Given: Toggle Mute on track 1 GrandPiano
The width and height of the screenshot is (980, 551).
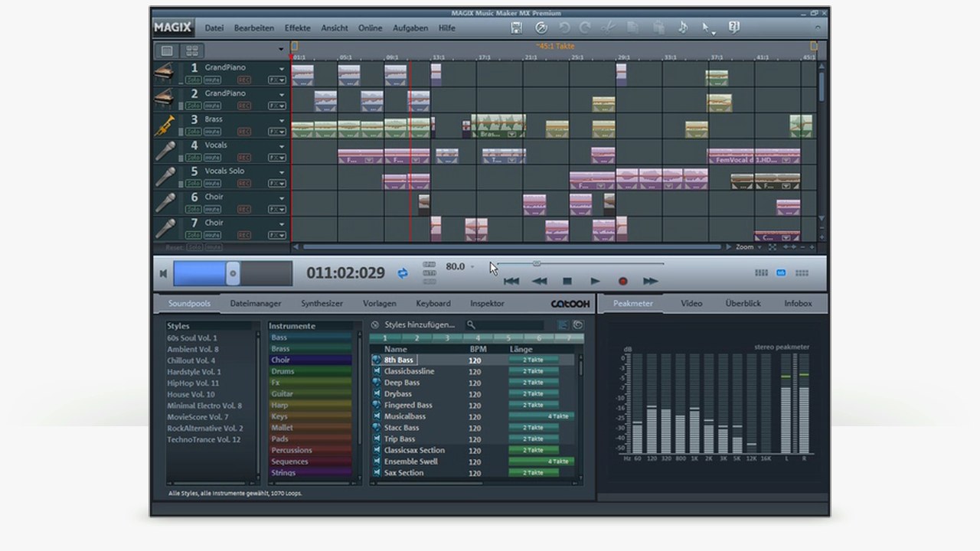Looking at the screenshot, I should pyautogui.click(x=212, y=80).
